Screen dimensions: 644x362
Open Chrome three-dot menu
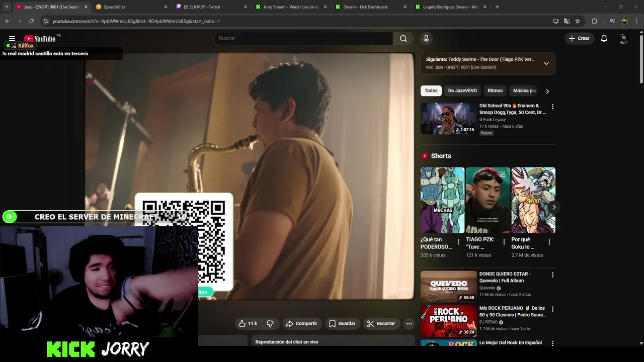pyautogui.click(x=636, y=21)
